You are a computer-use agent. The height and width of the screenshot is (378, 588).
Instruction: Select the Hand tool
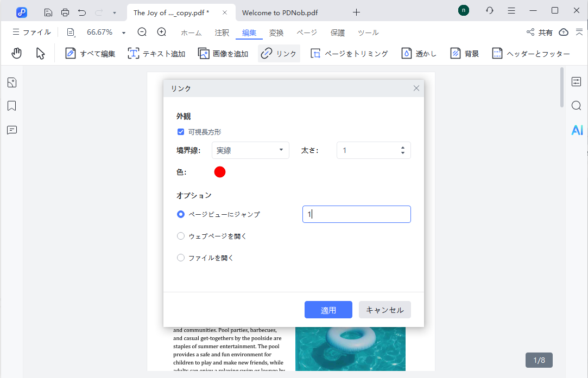[x=16, y=53]
